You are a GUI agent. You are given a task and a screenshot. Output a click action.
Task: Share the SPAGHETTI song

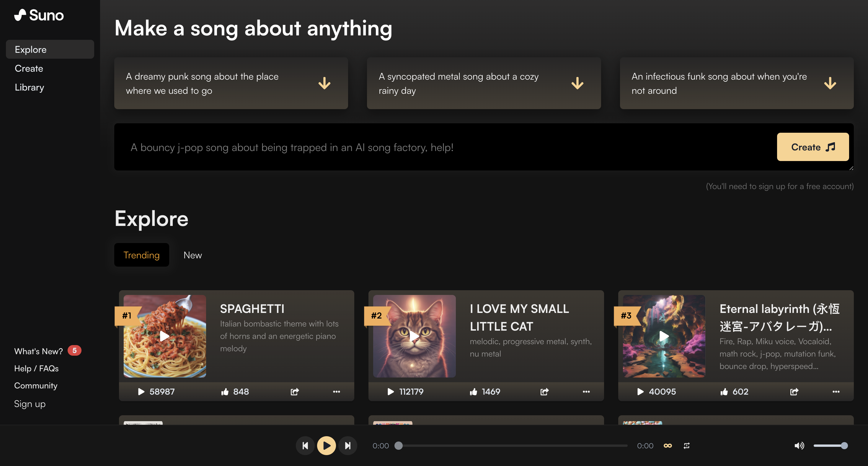coord(295,391)
